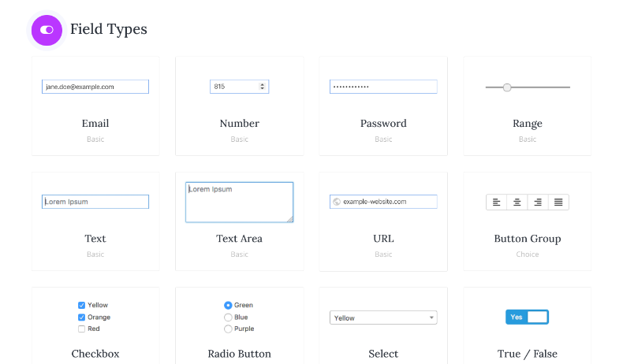The width and height of the screenshot is (623, 364).
Task: Click the purple Field Types toggle icon
Action: click(x=47, y=30)
